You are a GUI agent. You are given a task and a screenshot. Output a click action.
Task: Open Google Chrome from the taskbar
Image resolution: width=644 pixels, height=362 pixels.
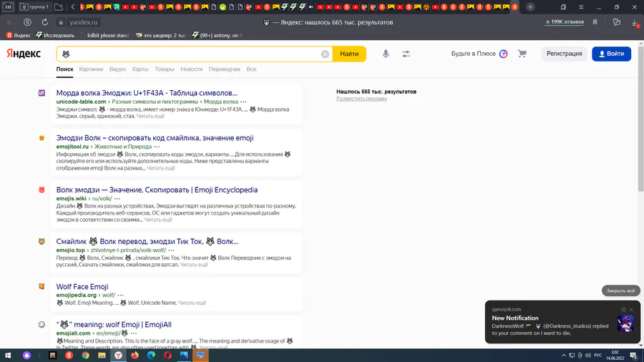85,356
